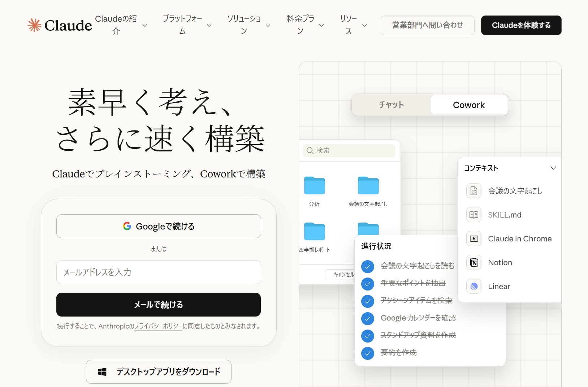
Task: Click the デスクトップアプリをダウンロード button
Action: (159, 372)
